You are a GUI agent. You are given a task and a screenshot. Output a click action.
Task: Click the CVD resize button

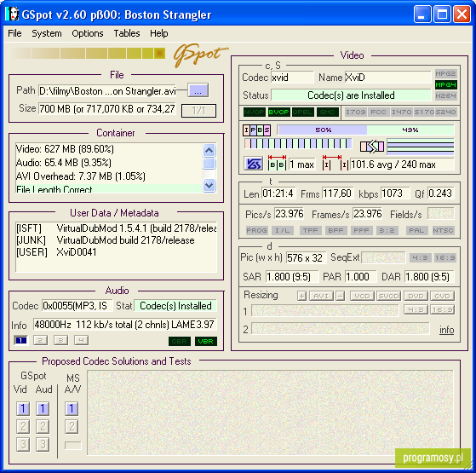coord(442,296)
